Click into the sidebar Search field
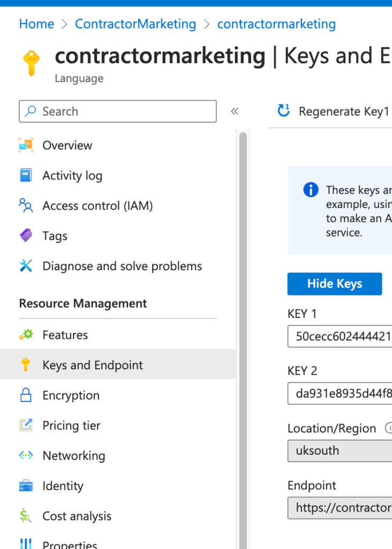Viewport: 392px width, 549px height. click(118, 112)
